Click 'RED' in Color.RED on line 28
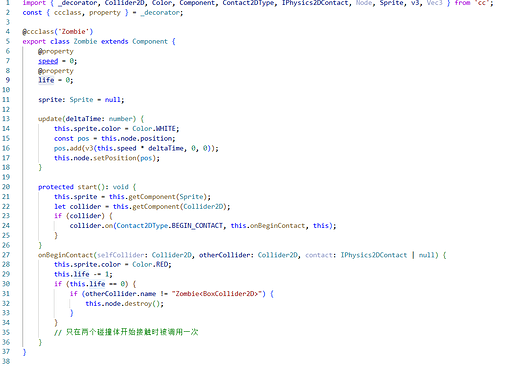 click(162, 265)
